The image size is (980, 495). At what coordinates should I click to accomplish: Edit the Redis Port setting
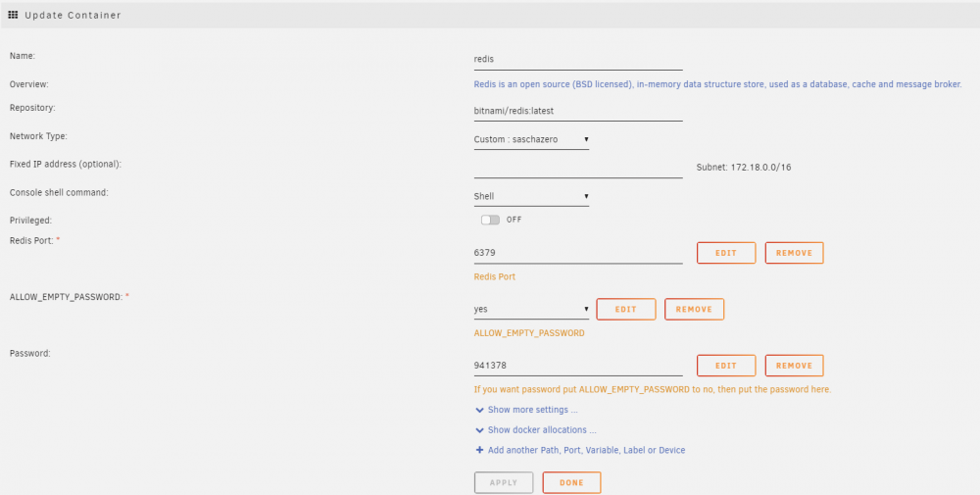726,253
